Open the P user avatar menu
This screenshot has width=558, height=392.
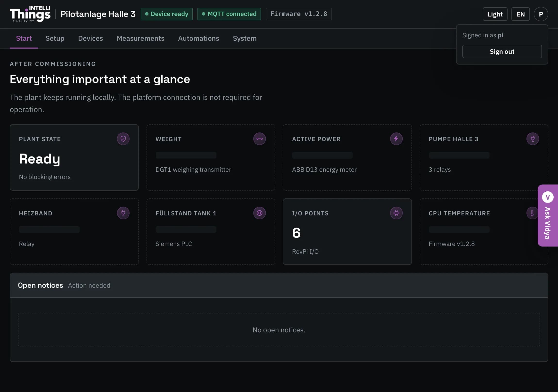click(541, 14)
